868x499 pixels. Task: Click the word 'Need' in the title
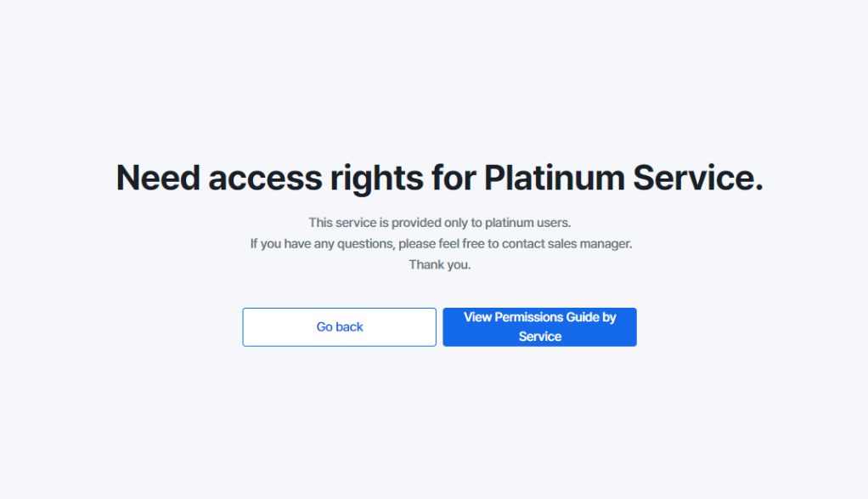[x=158, y=179]
